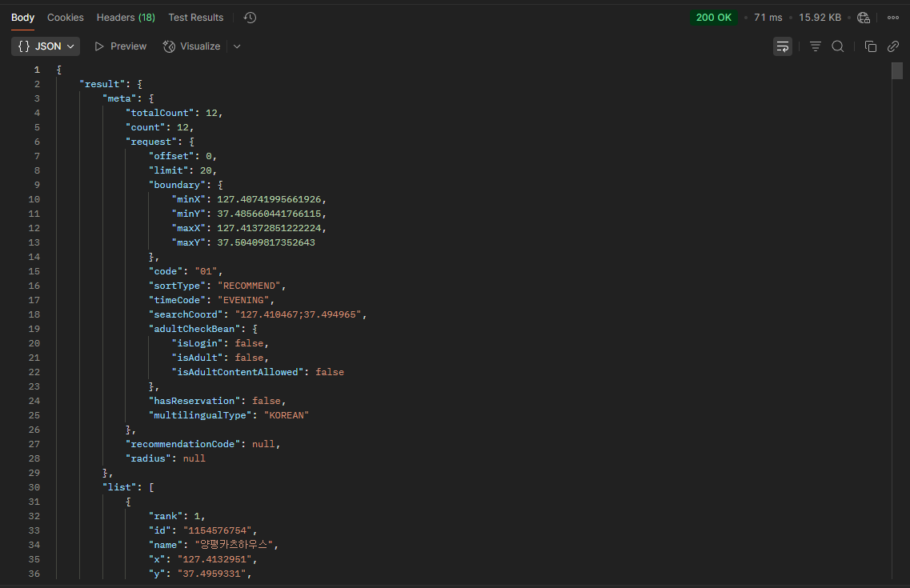The image size is (910, 588).
Task: Click the vertical scrollbar thumb
Action: (x=897, y=70)
